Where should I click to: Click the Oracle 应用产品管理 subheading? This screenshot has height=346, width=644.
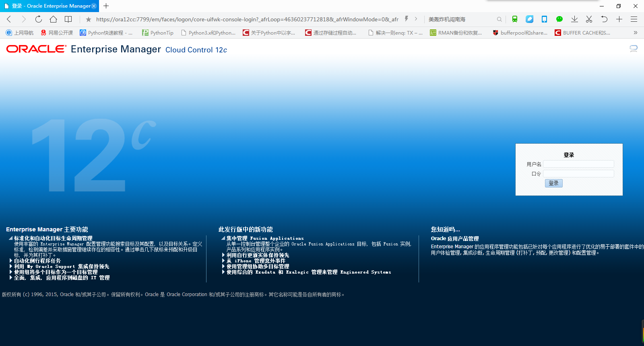(455, 239)
